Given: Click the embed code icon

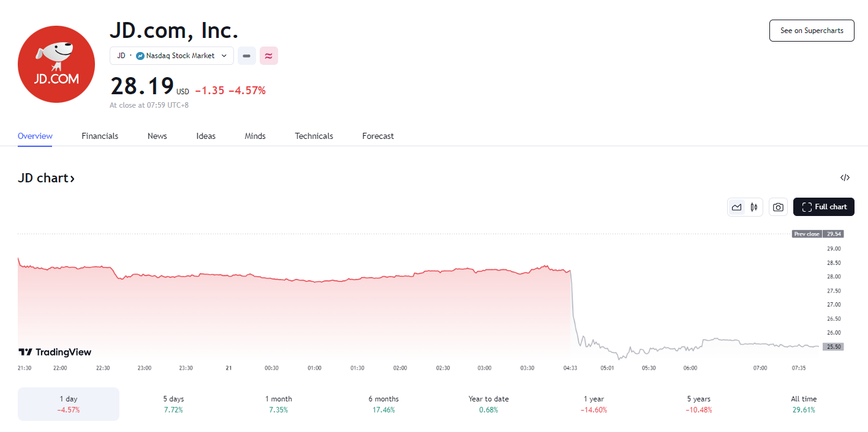Looking at the screenshot, I should [845, 178].
